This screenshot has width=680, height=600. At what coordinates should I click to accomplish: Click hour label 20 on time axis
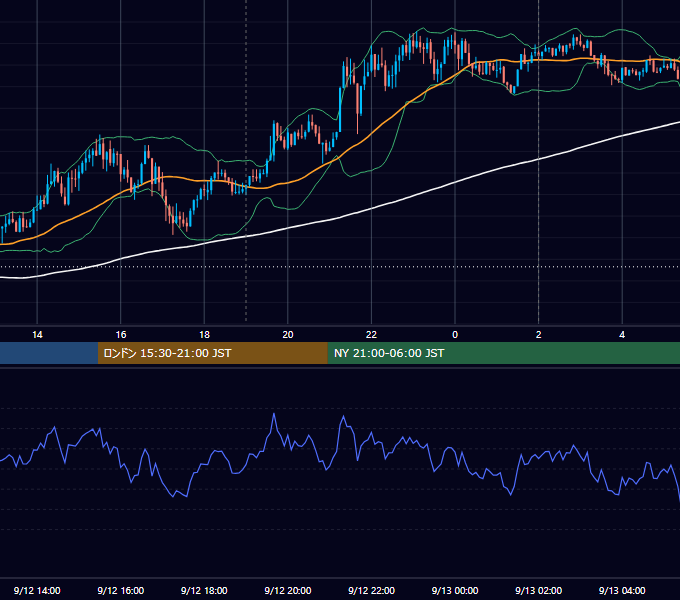[288, 335]
